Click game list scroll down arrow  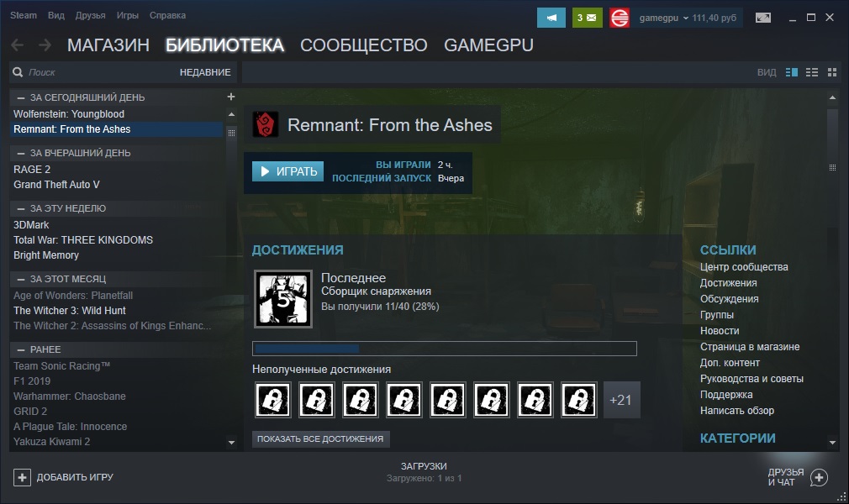tap(232, 443)
